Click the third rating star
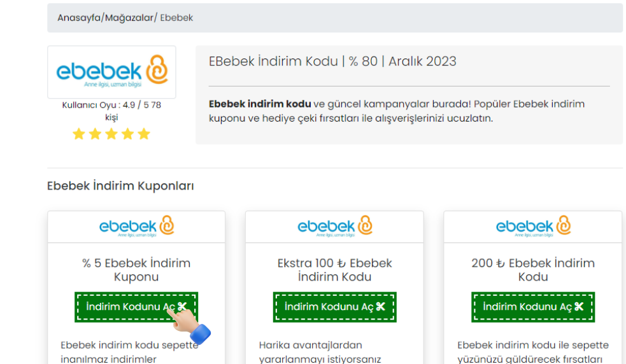 tap(111, 134)
